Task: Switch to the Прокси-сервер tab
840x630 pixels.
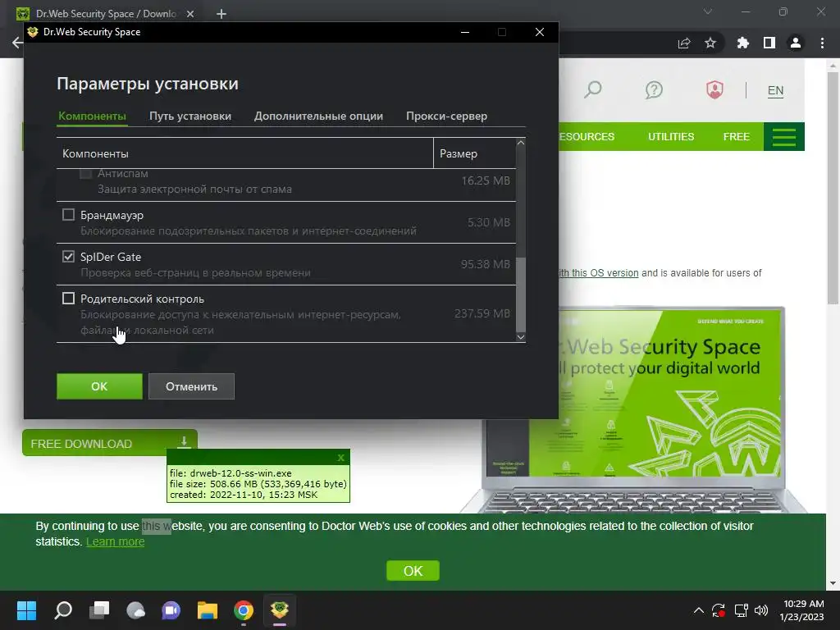Action: pos(446,116)
